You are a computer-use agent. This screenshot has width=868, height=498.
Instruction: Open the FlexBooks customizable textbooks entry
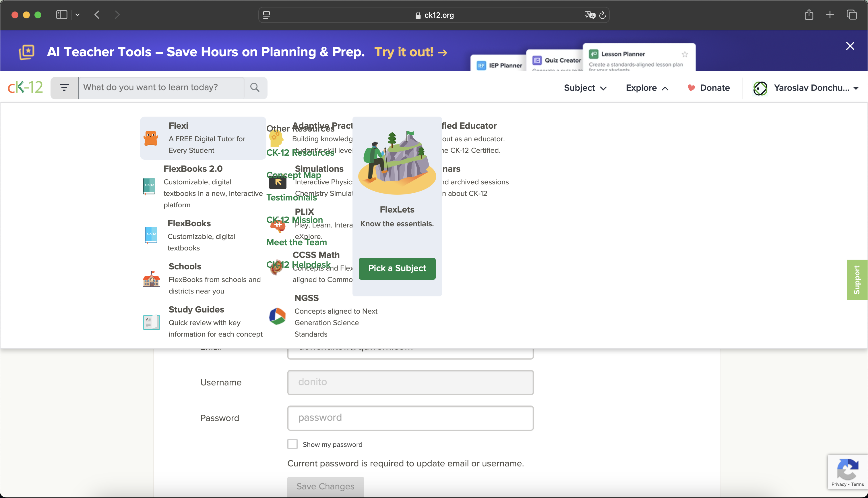(x=203, y=235)
